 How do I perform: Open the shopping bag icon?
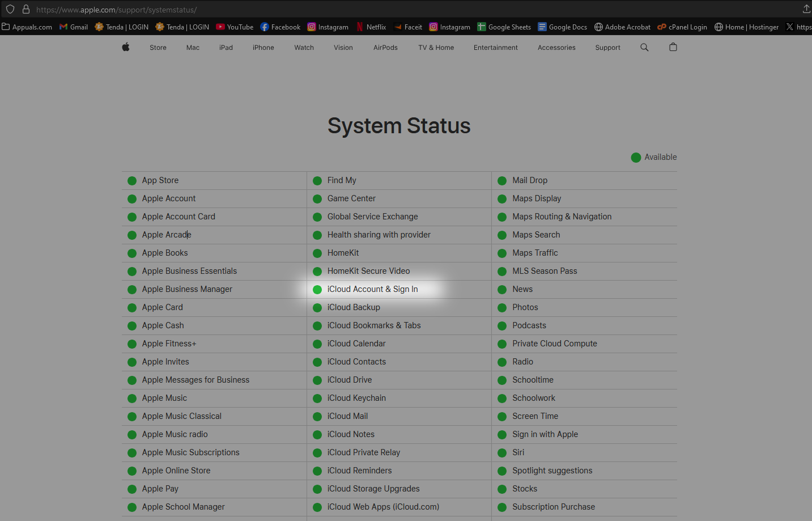[673, 47]
